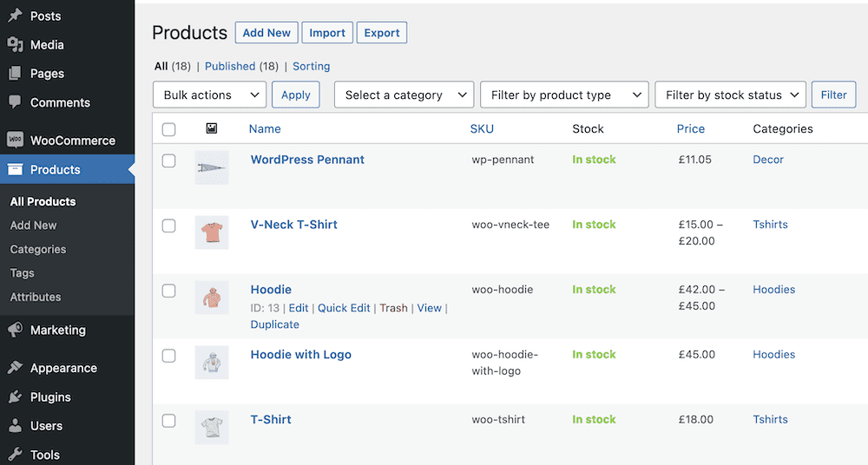The height and width of the screenshot is (465, 868).
Task: Open the Filter by stock status dropdown
Action: 730,95
